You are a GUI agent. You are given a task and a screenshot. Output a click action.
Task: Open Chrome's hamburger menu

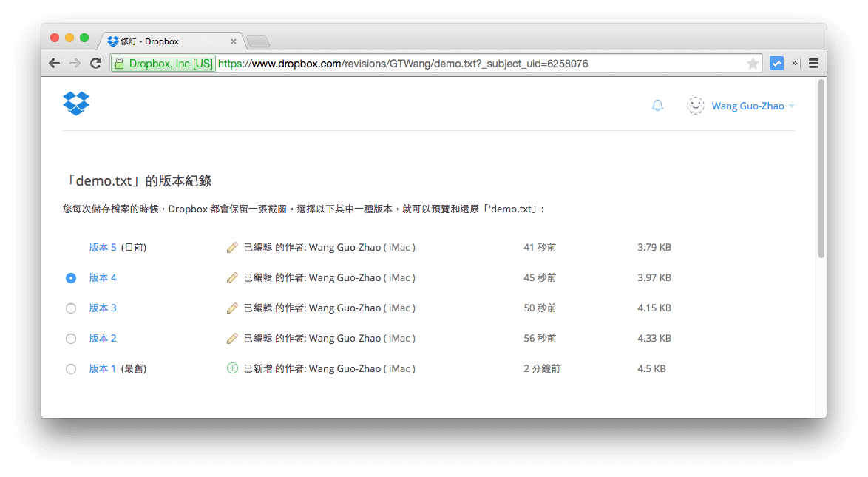(x=813, y=63)
